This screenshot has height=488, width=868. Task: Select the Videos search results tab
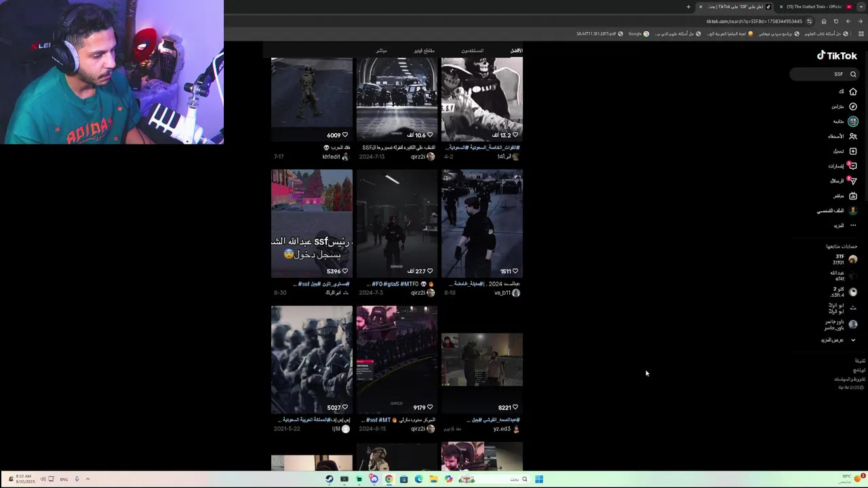425,50
